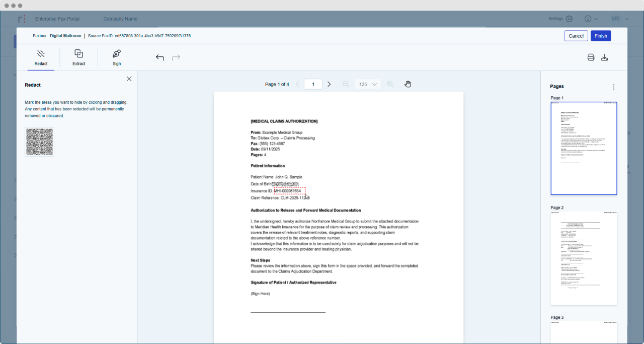This screenshot has height=344, width=644.
Task: Select the Redact tool
Action: coord(41,56)
